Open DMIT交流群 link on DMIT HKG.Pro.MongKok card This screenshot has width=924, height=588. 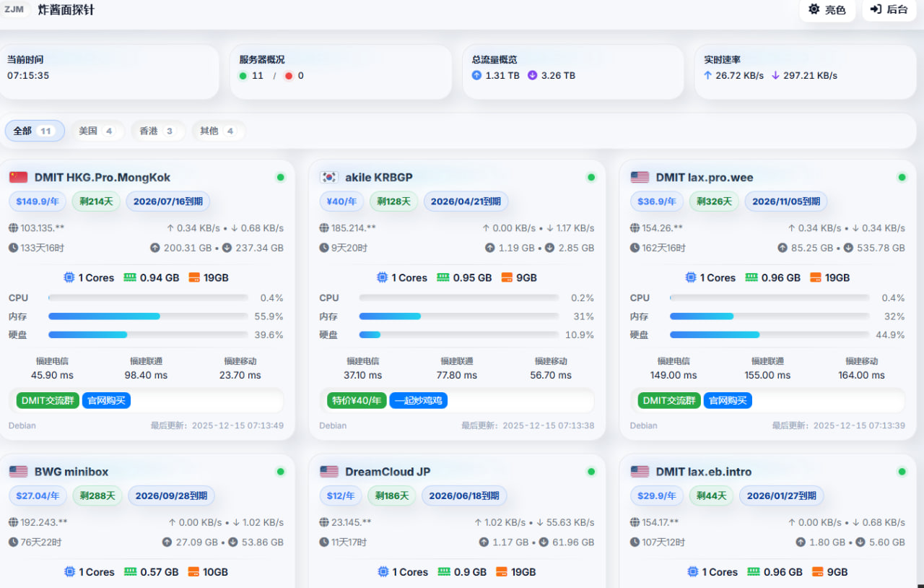(x=48, y=400)
